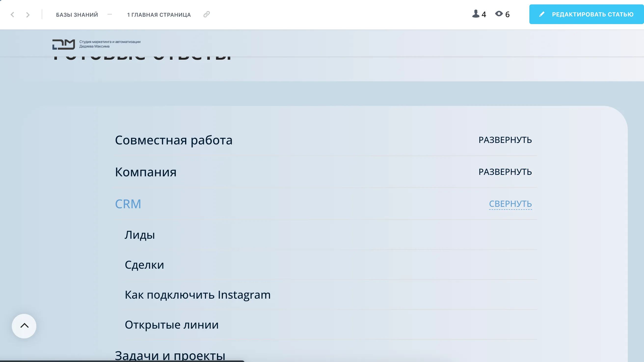Open 1 ГЛАВНАЯ СТРАНИЦА breadcrumb
This screenshot has width=644, height=362.
(x=159, y=15)
